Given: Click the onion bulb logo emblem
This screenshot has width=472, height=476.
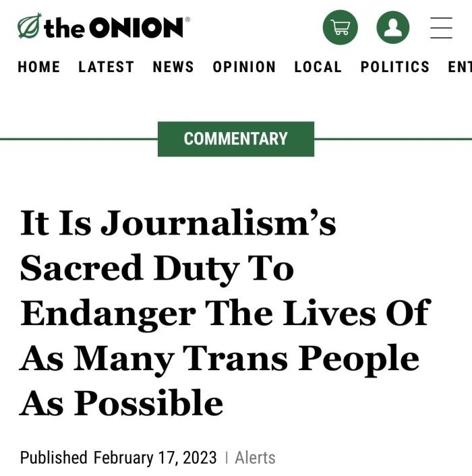Looking at the screenshot, I should click(x=29, y=27).
